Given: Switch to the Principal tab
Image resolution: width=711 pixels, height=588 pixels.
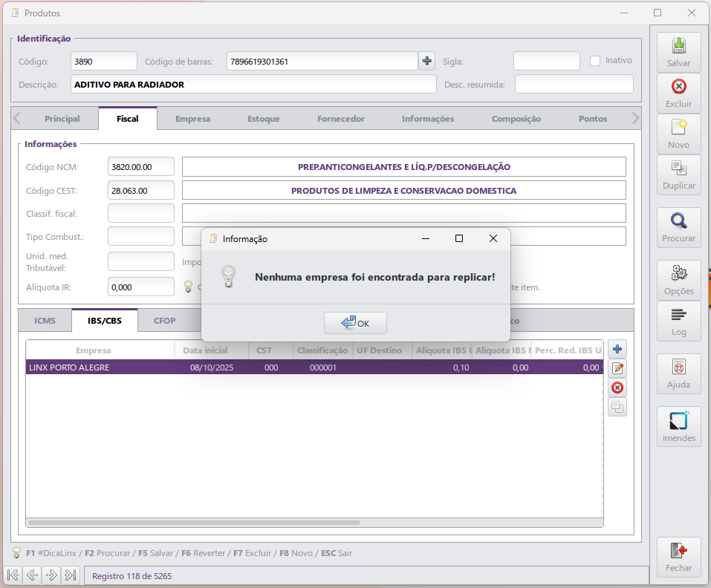Looking at the screenshot, I should coord(62,119).
